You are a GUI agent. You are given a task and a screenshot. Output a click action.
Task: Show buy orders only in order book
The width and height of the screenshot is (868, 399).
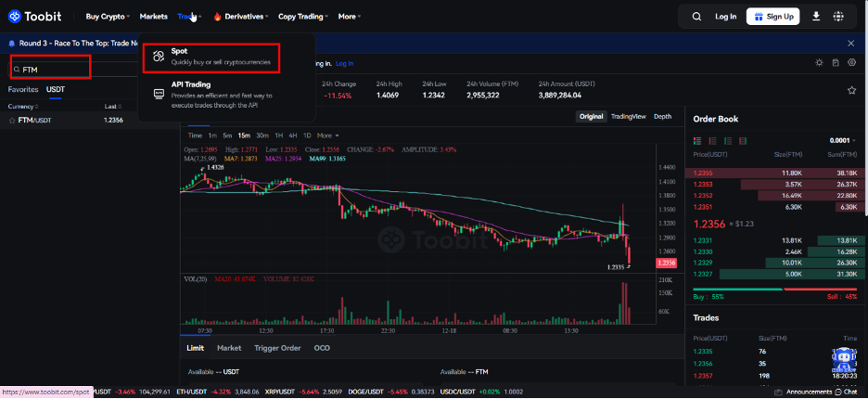click(x=729, y=141)
